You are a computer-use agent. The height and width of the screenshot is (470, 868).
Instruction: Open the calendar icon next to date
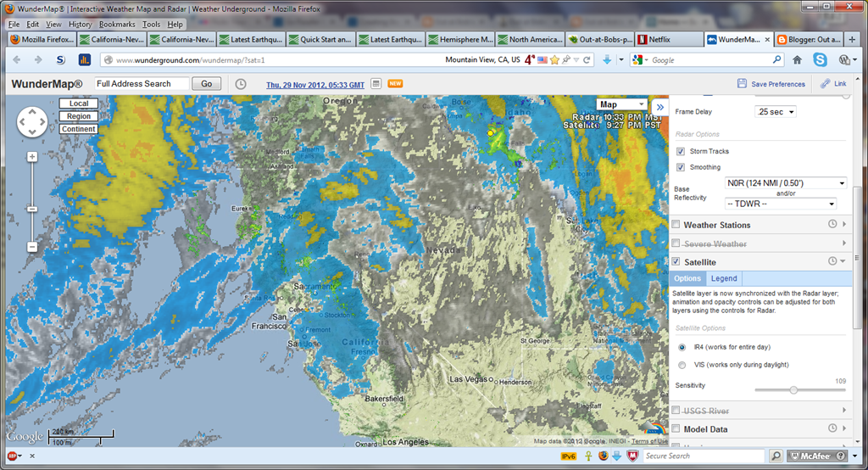pos(376,84)
